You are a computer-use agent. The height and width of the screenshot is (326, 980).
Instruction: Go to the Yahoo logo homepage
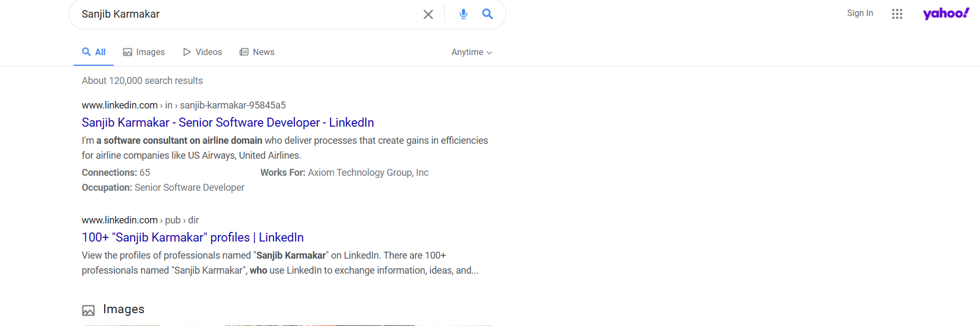tap(945, 13)
